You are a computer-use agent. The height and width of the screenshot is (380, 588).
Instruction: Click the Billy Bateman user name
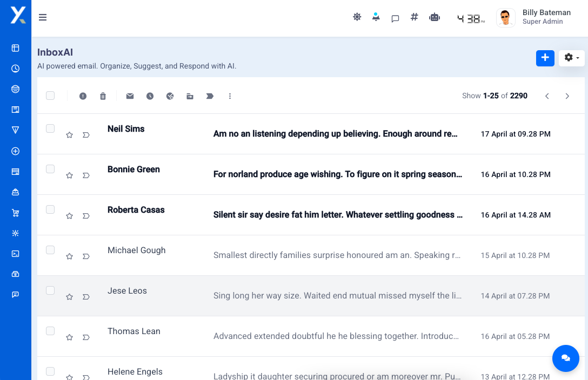click(x=546, y=13)
